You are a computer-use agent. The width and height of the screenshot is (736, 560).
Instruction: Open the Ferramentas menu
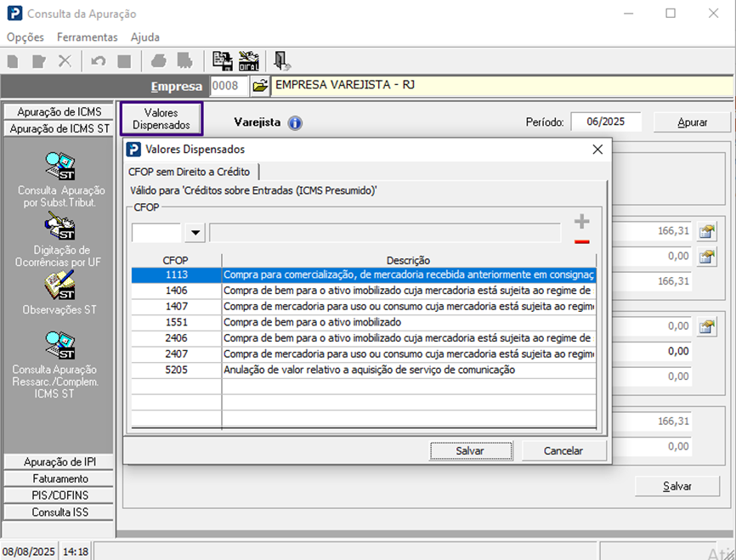(87, 37)
